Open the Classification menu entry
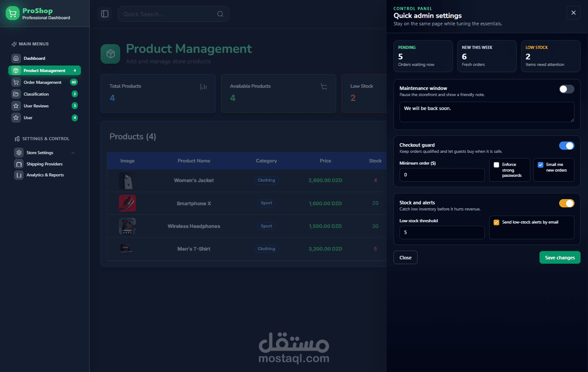 [x=45, y=94]
